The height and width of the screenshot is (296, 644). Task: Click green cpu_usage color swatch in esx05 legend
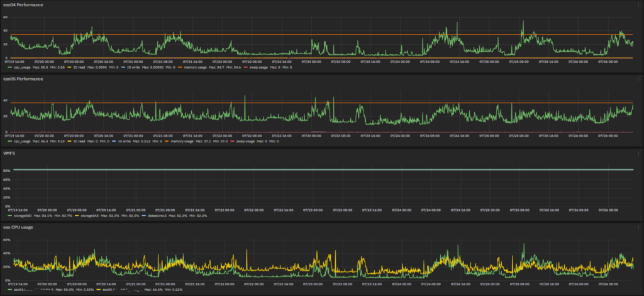10,142
